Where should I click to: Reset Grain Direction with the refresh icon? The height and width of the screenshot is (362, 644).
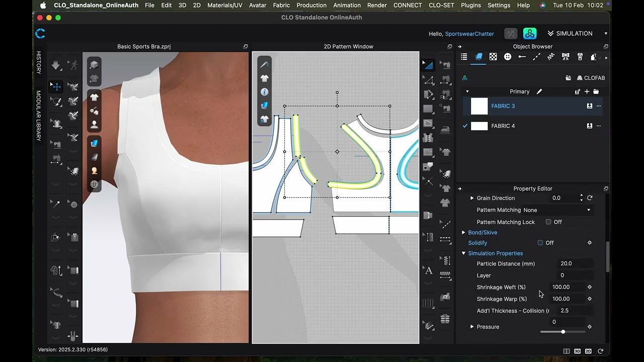coord(590,198)
